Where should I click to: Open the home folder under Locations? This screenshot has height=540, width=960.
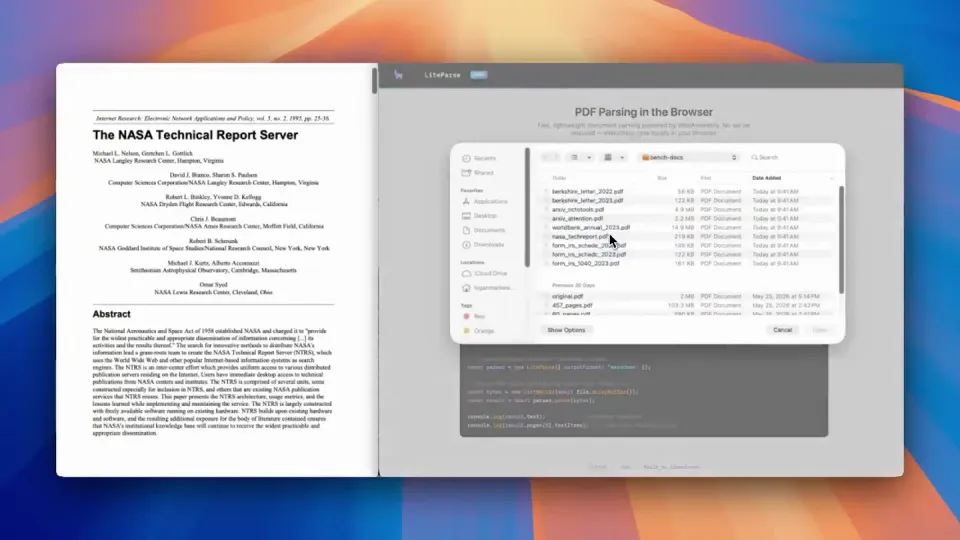(x=487, y=288)
